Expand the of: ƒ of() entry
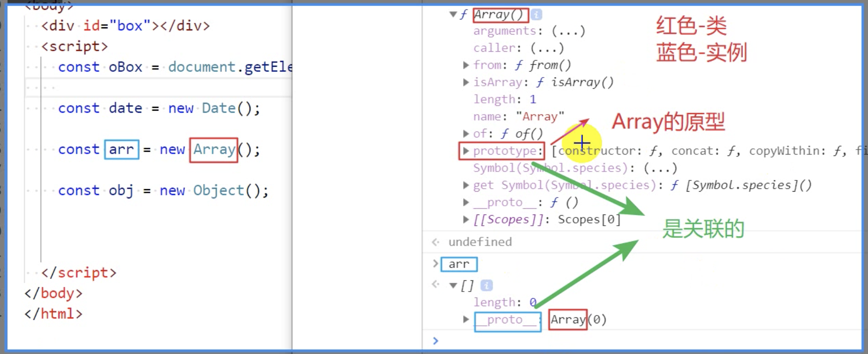This screenshot has height=354, width=868. tap(466, 133)
